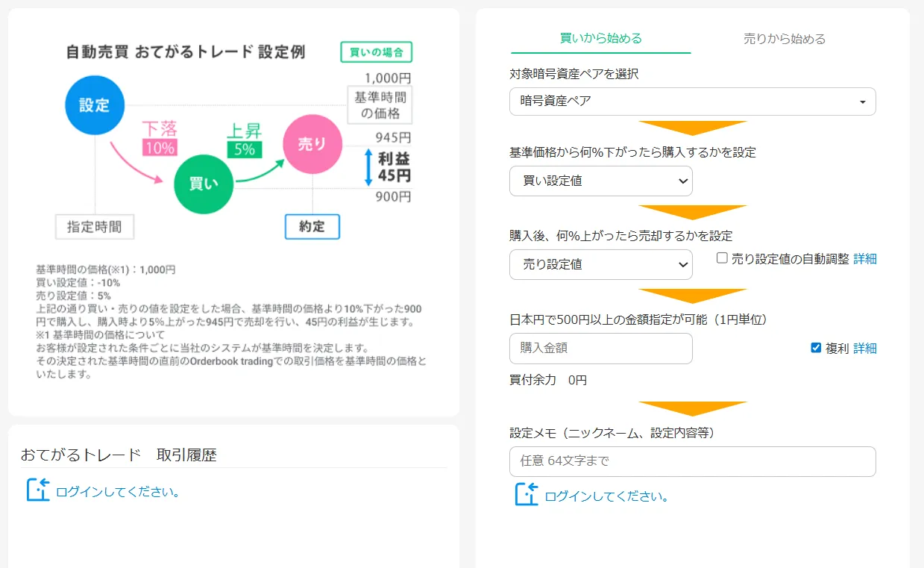Enable the 売り設定値の自動調整 checkbox

722,258
